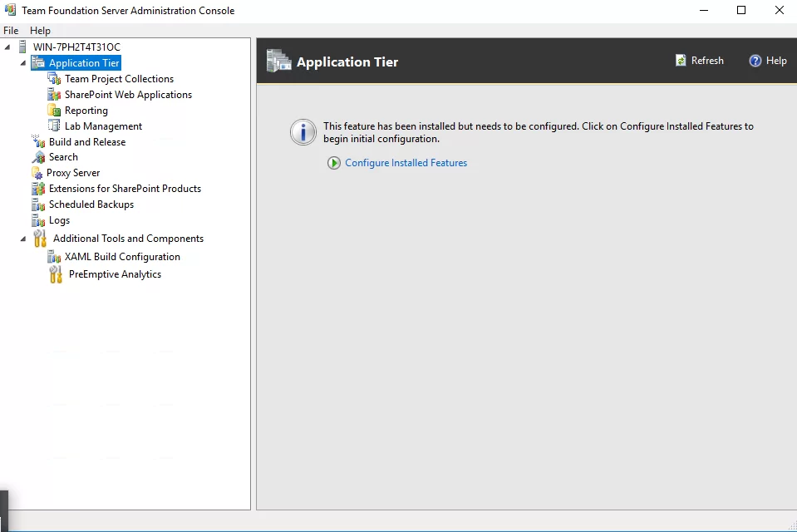The image size is (797, 532).
Task: Collapse the WIN-7PH2T4T31OC server node
Action: pyautogui.click(x=7, y=47)
